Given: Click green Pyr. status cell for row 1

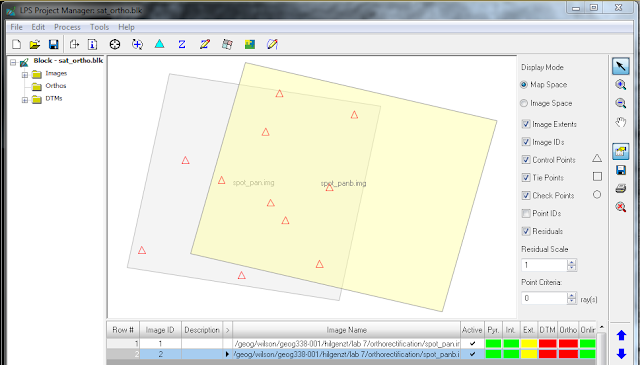Looking at the screenshot, I should click(493, 344).
